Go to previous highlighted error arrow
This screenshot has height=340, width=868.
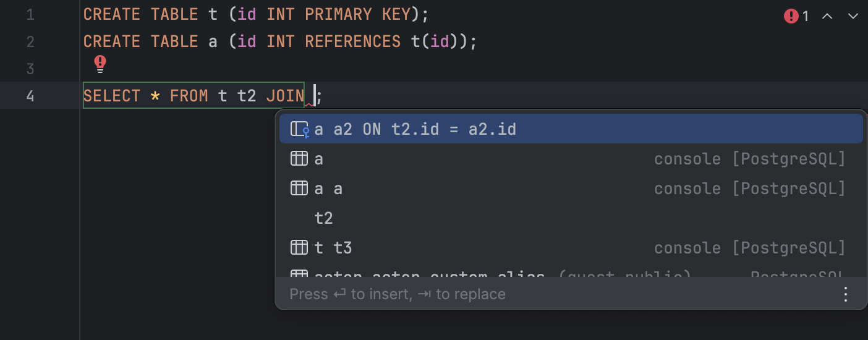(827, 16)
